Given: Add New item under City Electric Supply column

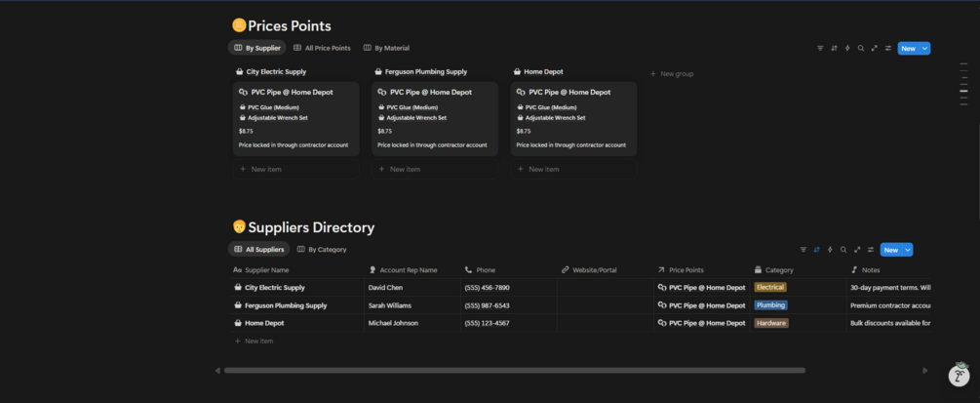Looking at the screenshot, I should point(296,169).
